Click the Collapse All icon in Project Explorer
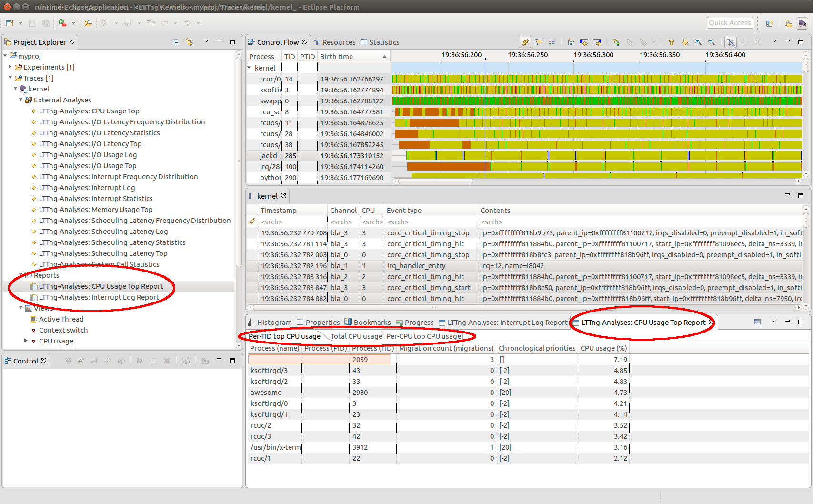 [176, 42]
